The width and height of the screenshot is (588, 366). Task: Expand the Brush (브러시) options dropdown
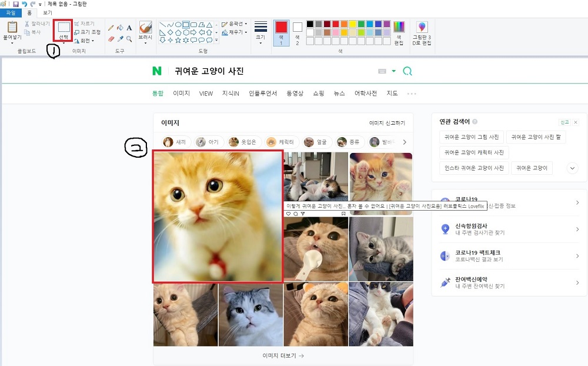coord(146,43)
